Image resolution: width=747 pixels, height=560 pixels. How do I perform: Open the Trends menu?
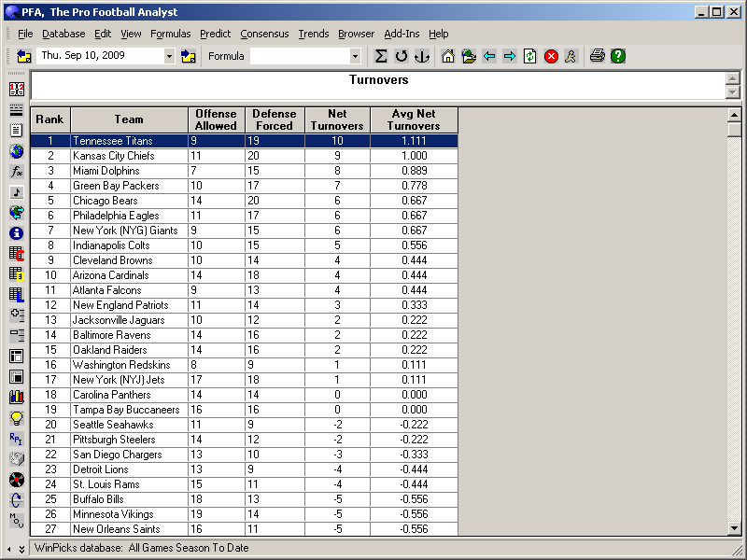[314, 34]
